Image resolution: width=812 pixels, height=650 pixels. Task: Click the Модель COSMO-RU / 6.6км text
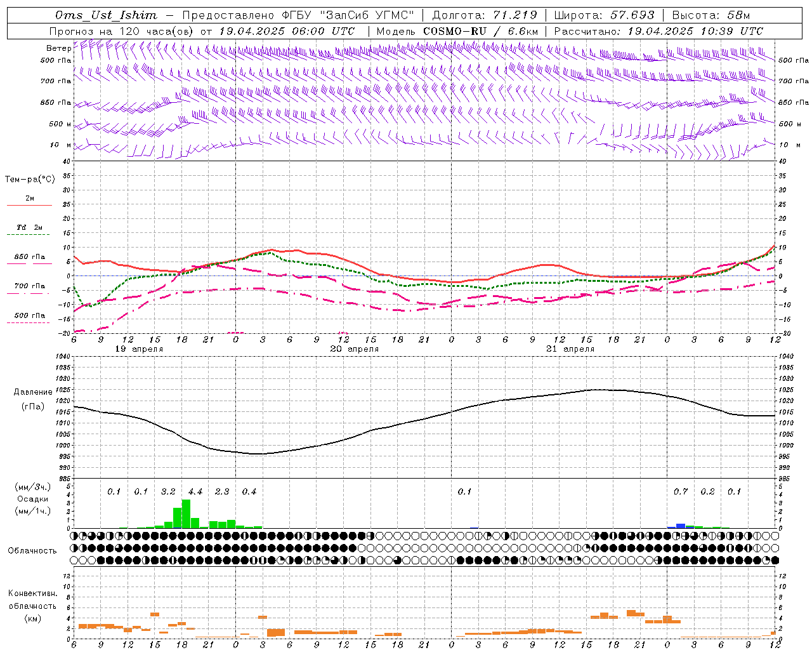[x=457, y=31]
